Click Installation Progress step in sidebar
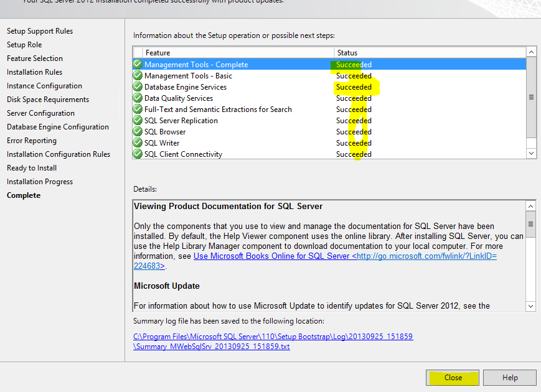 pyautogui.click(x=40, y=182)
